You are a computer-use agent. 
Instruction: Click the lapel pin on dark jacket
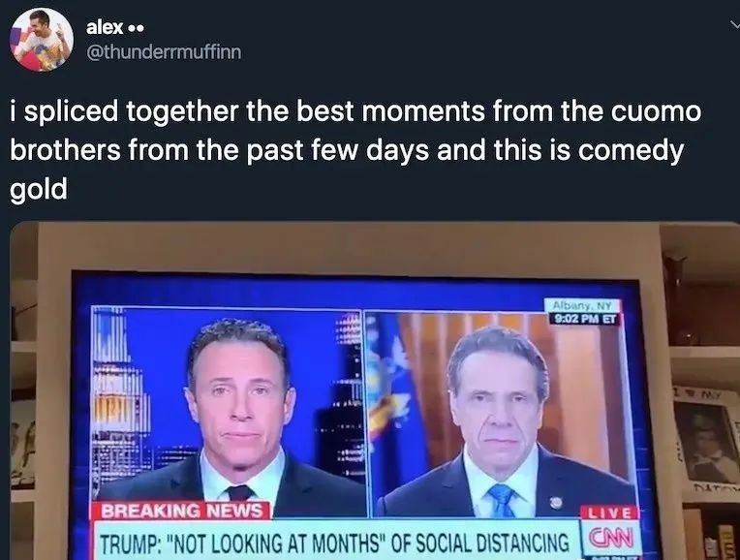coord(555,502)
